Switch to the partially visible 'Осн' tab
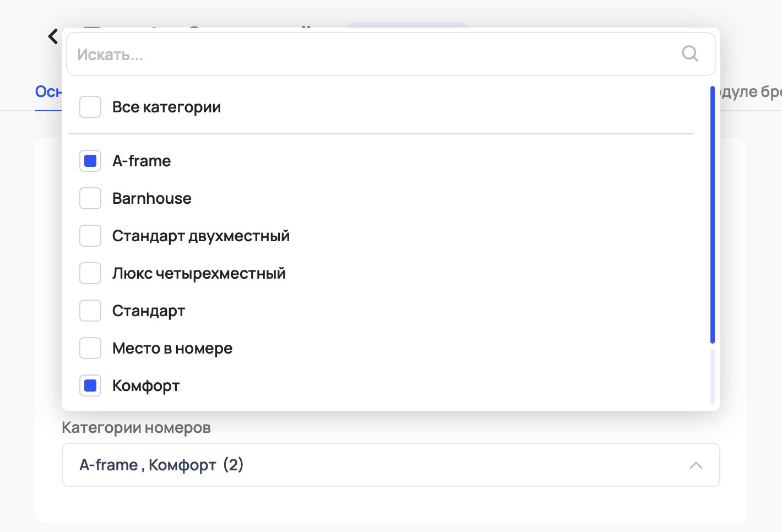 (x=48, y=91)
